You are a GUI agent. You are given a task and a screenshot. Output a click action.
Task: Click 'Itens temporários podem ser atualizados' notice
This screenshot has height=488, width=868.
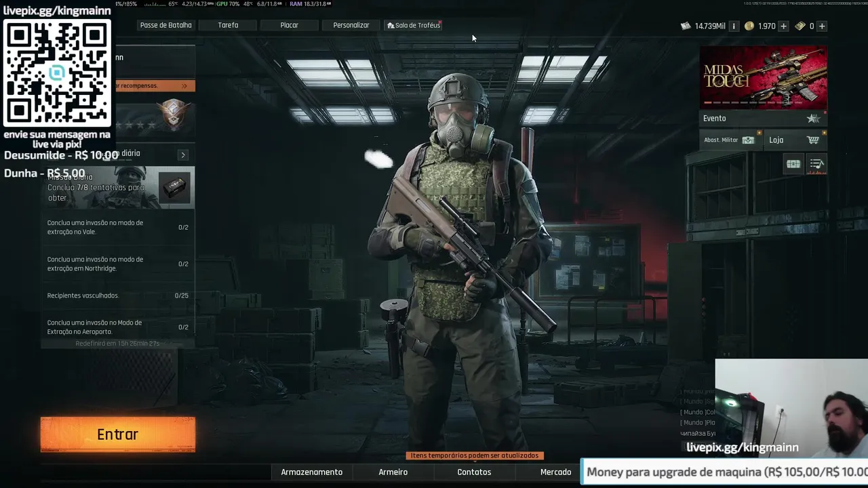475,455
